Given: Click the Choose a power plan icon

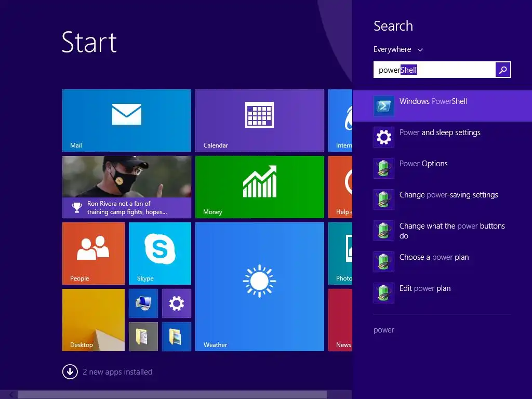Looking at the screenshot, I should point(384,262).
